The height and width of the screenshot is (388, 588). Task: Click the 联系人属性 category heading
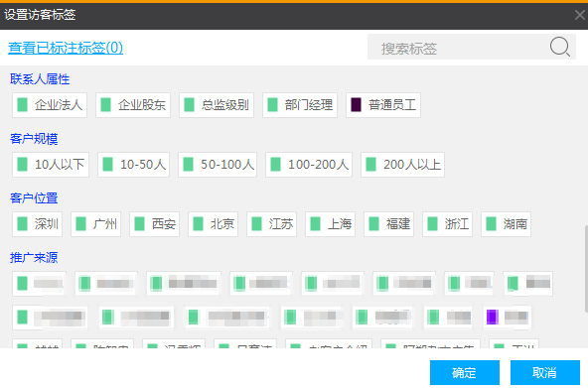(40, 79)
